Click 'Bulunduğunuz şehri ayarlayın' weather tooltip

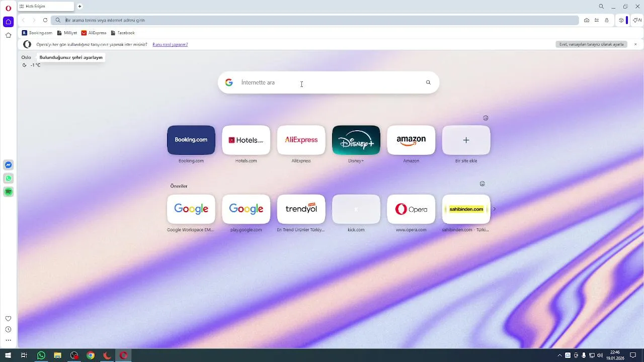(71, 57)
